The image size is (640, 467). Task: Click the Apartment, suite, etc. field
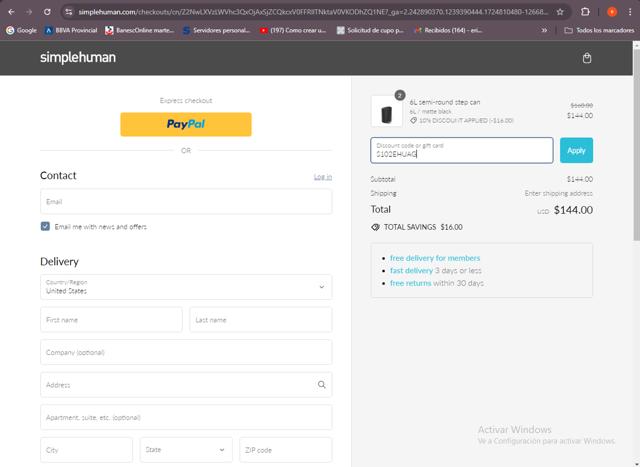(x=186, y=417)
